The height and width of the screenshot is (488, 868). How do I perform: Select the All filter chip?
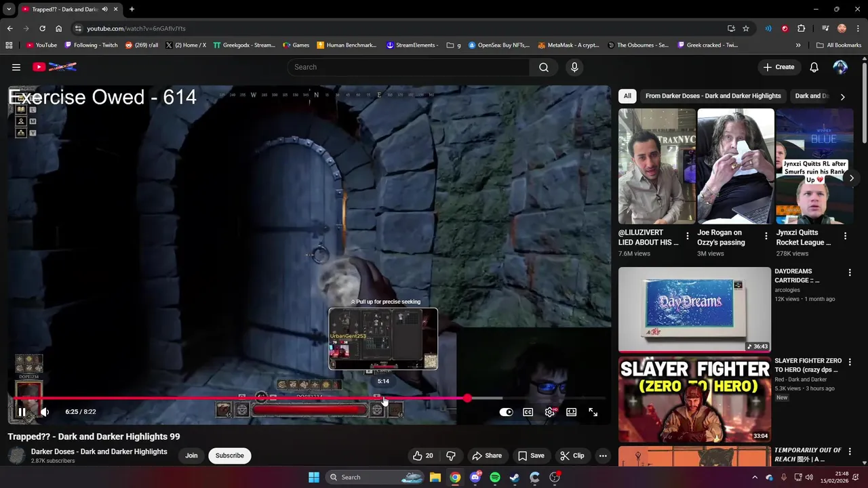click(627, 96)
